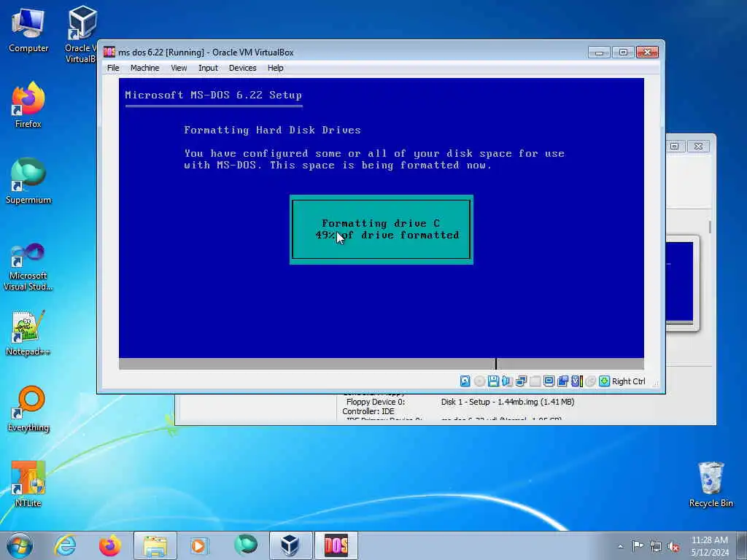
Task: Open the Input menu
Action: click(208, 68)
